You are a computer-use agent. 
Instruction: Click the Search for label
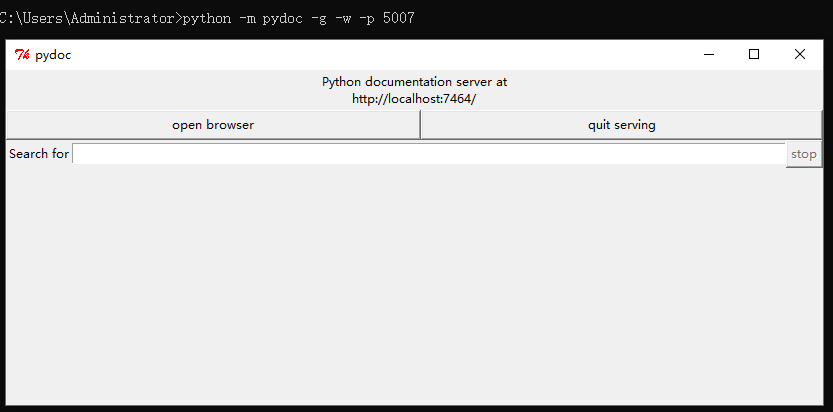pos(39,154)
